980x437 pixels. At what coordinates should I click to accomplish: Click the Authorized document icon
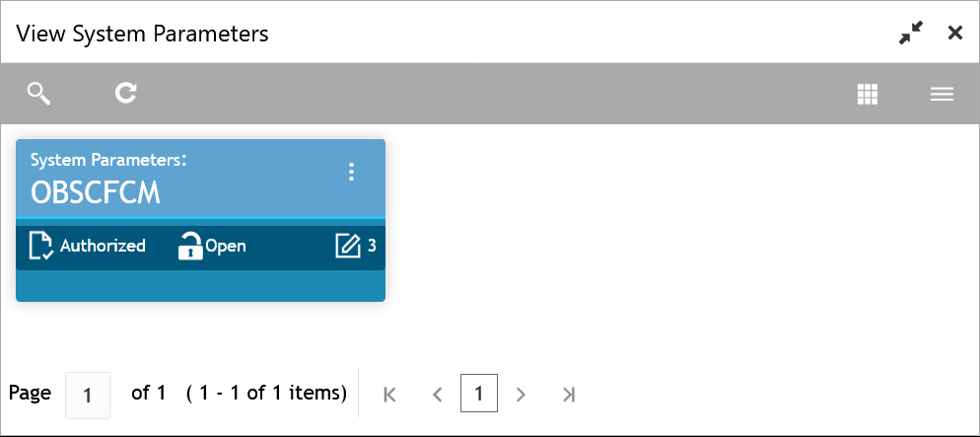pyautogui.click(x=41, y=245)
